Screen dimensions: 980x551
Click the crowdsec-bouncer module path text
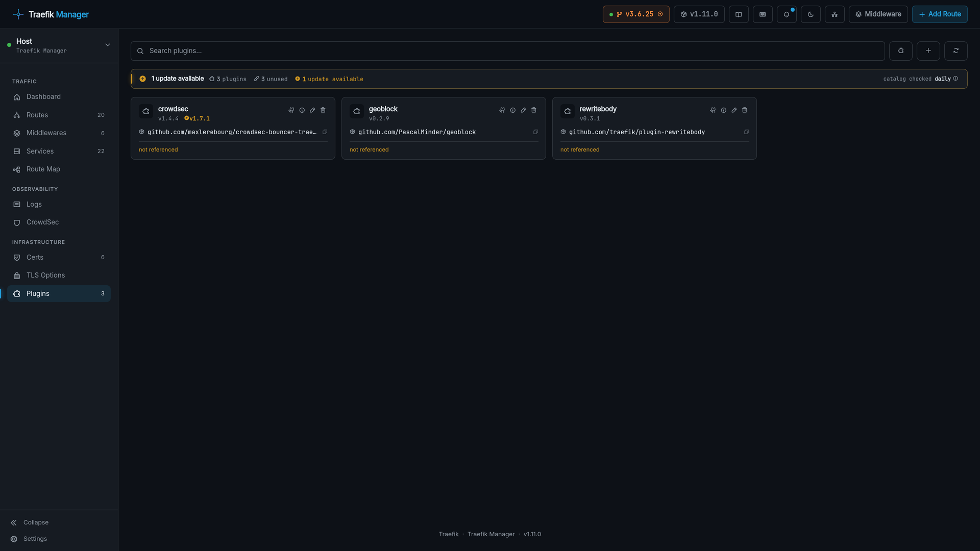[232, 132]
